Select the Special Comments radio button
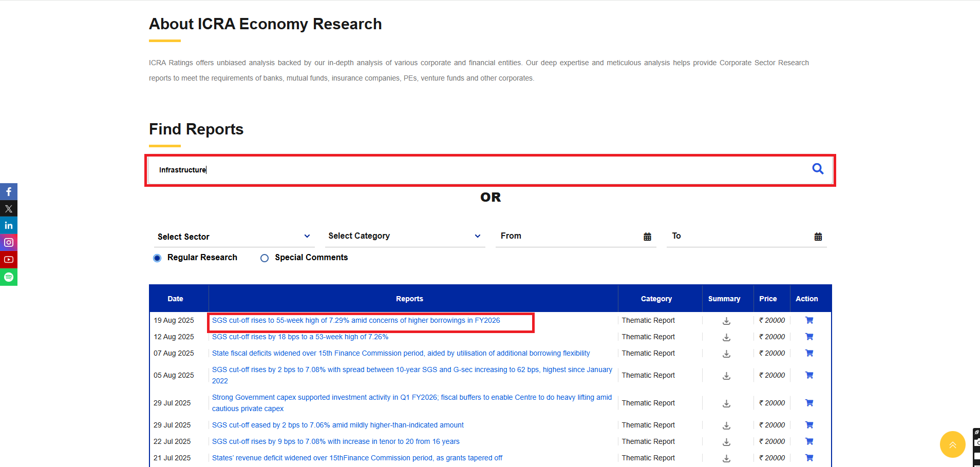 (265, 258)
